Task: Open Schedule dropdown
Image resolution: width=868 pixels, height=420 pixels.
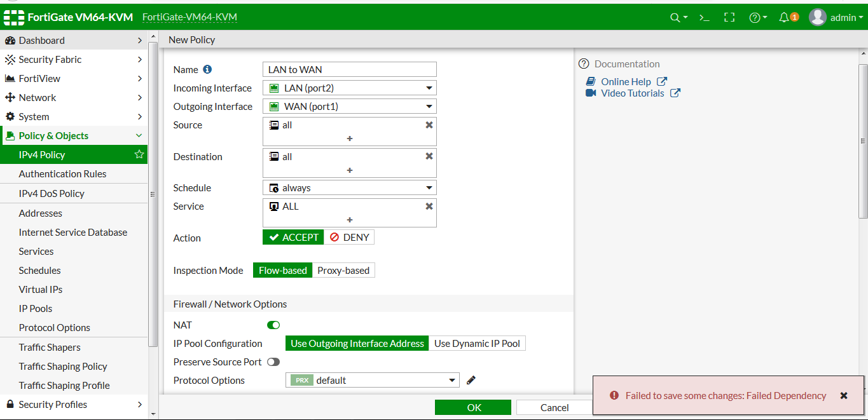Action: coord(350,187)
